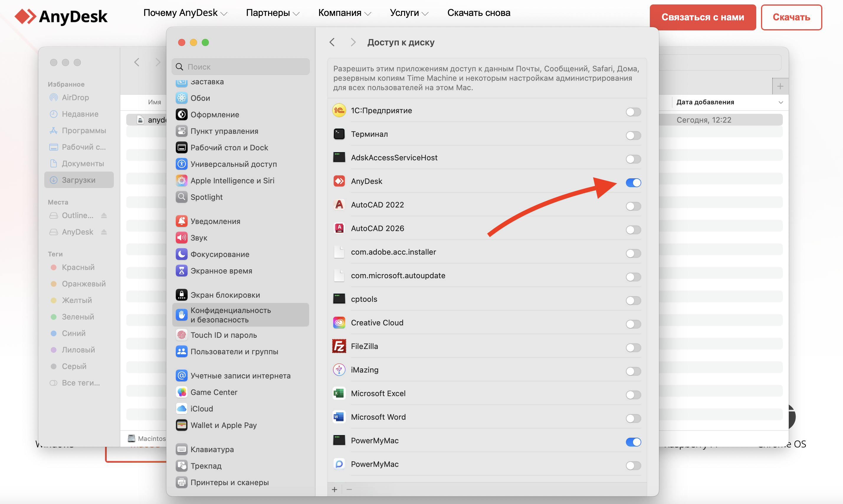Open Фокусирование settings
Viewport: 843px width, 504px height.
click(x=241, y=254)
